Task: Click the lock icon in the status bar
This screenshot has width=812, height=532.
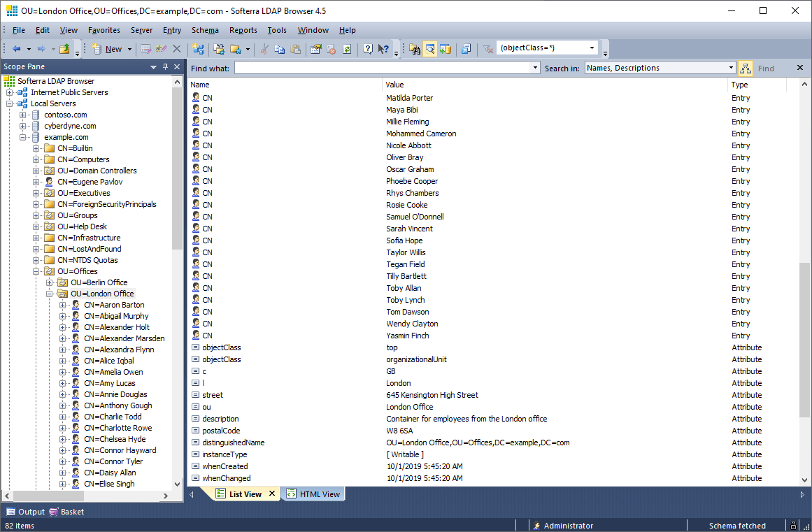Action: tap(794, 525)
